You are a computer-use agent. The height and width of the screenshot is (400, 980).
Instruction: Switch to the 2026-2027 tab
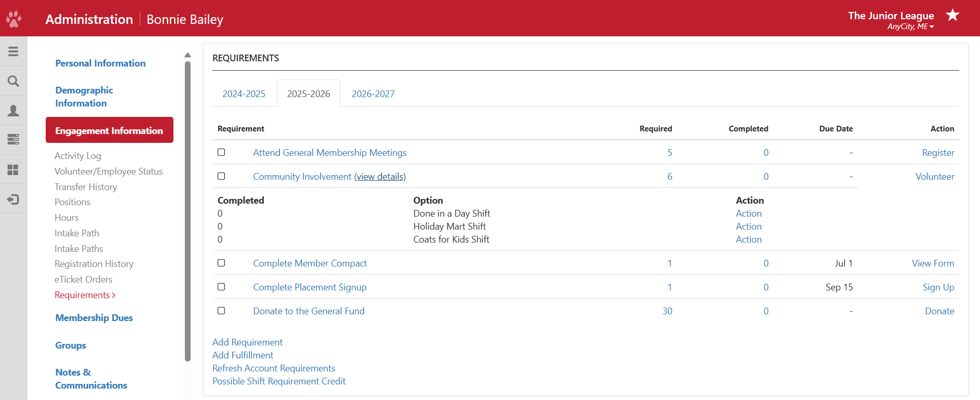[x=373, y=94]
